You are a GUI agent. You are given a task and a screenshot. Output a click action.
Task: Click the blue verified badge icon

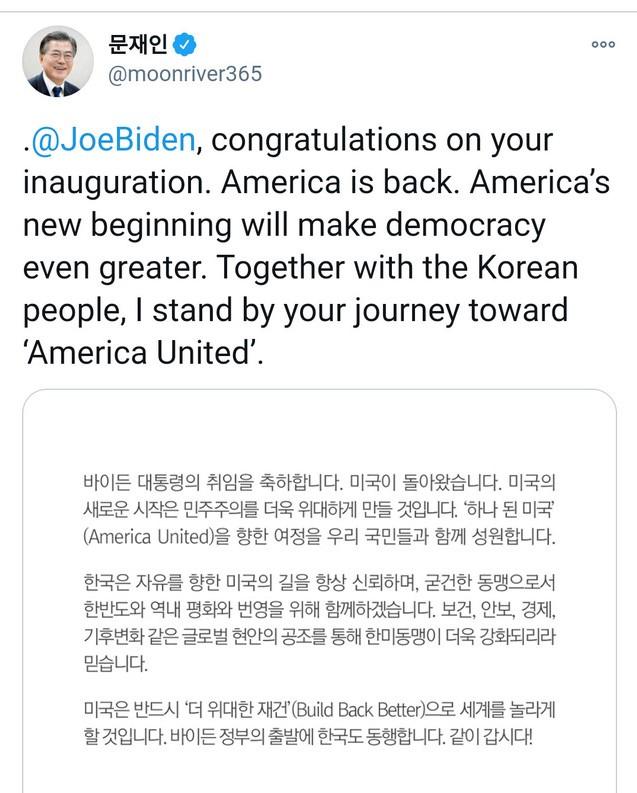tap(185, 44)
